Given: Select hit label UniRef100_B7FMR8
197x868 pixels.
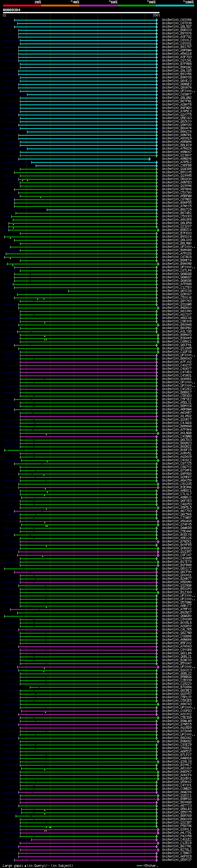Looking at the screenshot, I should tap(177, 64).
